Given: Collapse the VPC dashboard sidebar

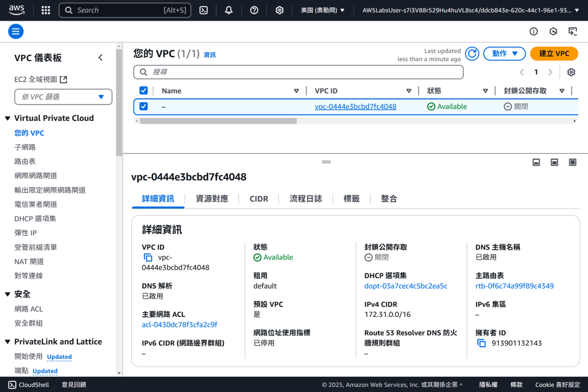Looking at the screenshot, I should [x=101, y=58].
